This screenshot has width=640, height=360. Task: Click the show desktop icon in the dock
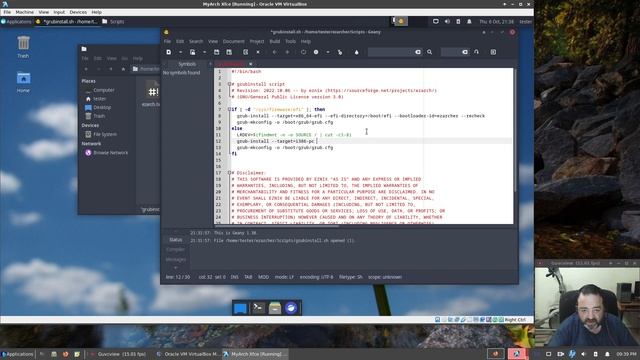pyautogui.click(x=240, y=308)
